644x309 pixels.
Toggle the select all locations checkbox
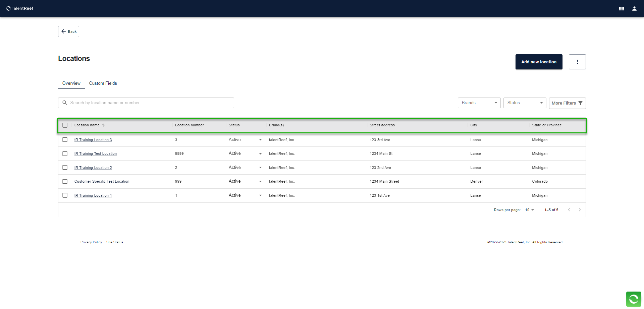pos(65,125)
